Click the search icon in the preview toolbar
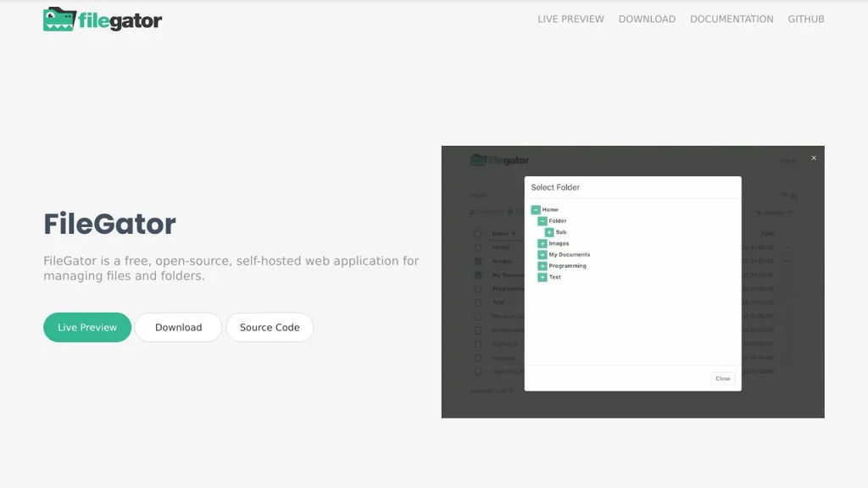This screenshot has height=488, width=868. pos(784,195)
